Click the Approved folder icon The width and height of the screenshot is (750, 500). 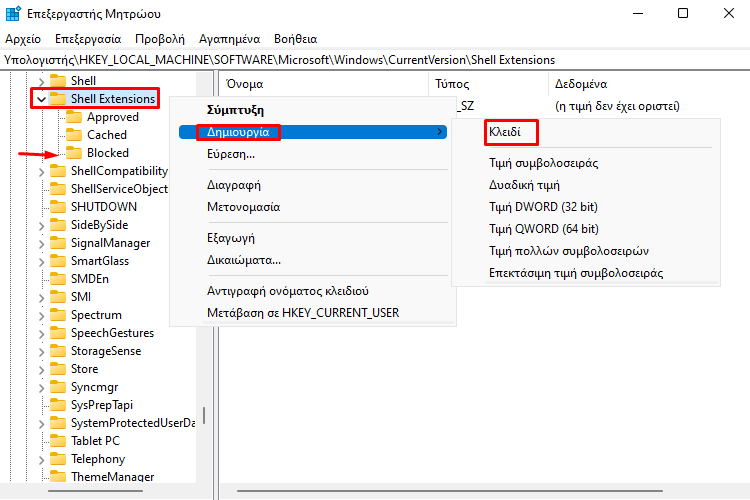coord(74,117)
